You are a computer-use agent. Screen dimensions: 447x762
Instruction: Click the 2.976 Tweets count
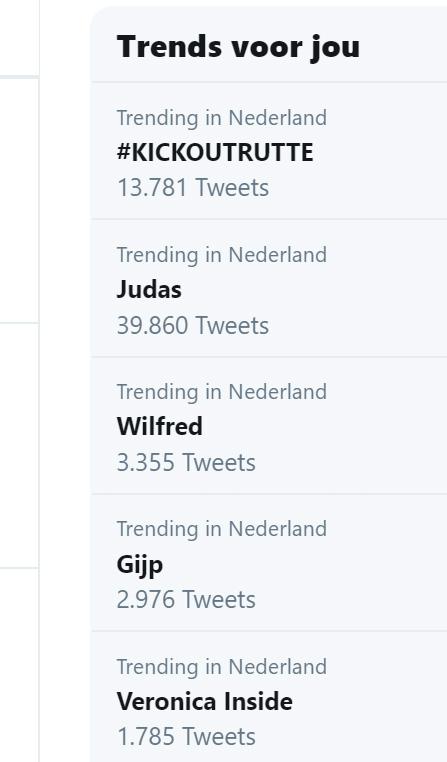click(x=186, y=599)
